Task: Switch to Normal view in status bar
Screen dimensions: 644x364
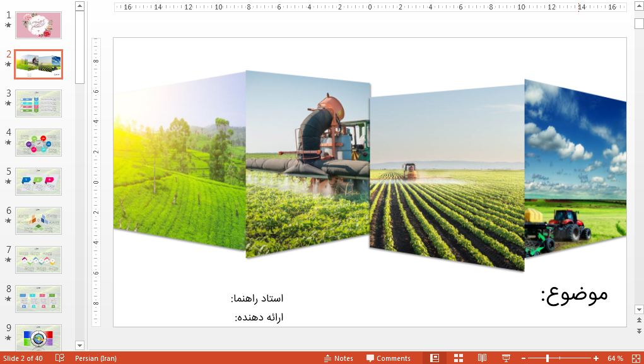Action: pyautogui.click(x=435, y=358)
